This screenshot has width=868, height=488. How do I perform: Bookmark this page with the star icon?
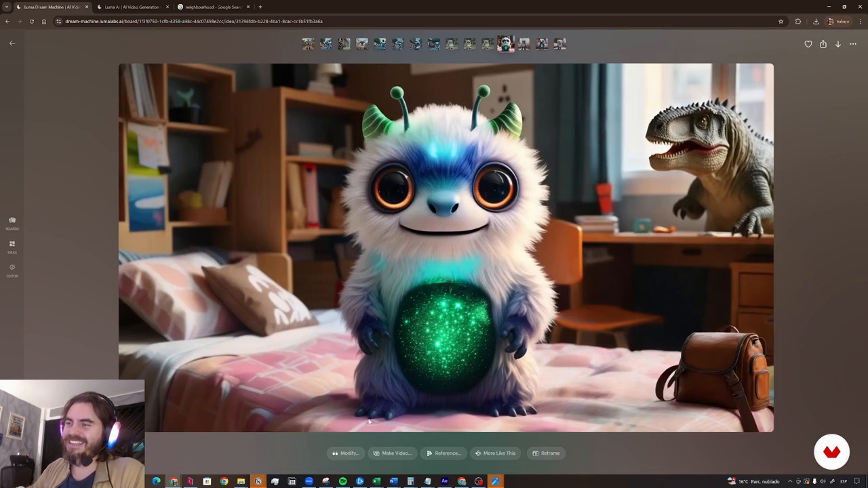point(781,21)
